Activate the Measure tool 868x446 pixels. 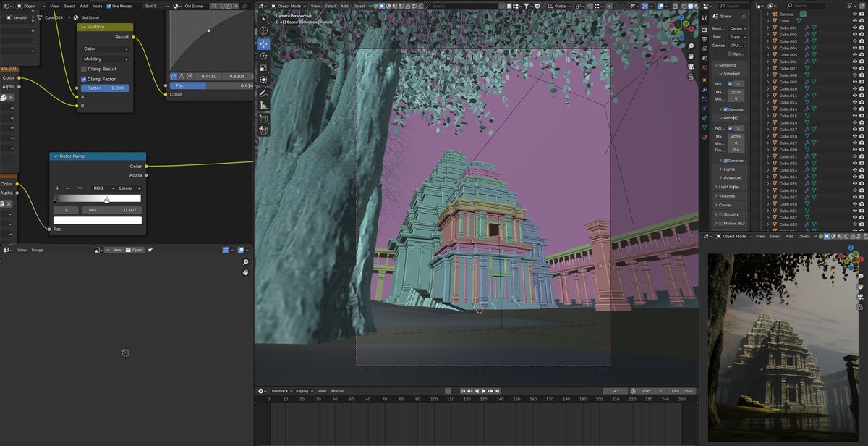tap(263, 104)
